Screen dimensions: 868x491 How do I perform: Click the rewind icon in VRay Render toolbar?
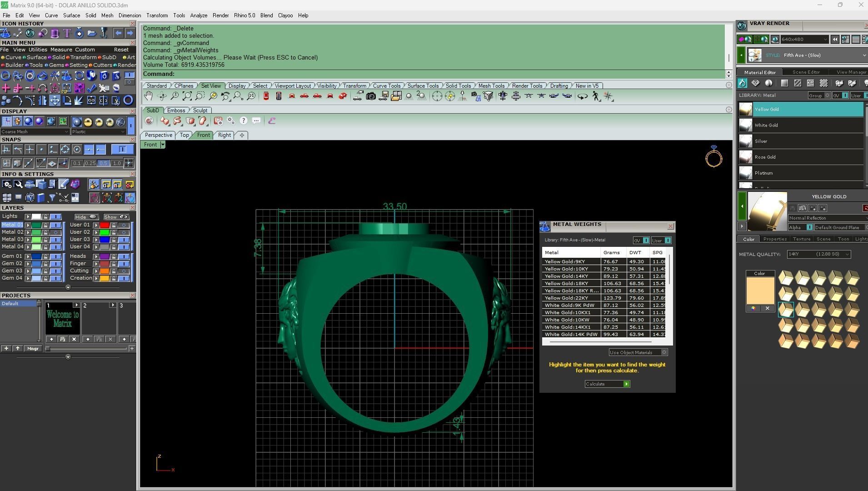(835, 40)
